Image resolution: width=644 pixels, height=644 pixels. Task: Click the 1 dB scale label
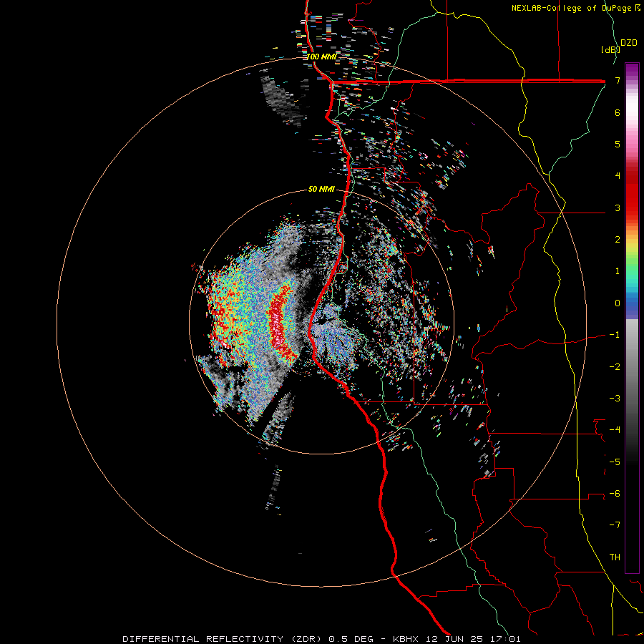tap(618, 271)
